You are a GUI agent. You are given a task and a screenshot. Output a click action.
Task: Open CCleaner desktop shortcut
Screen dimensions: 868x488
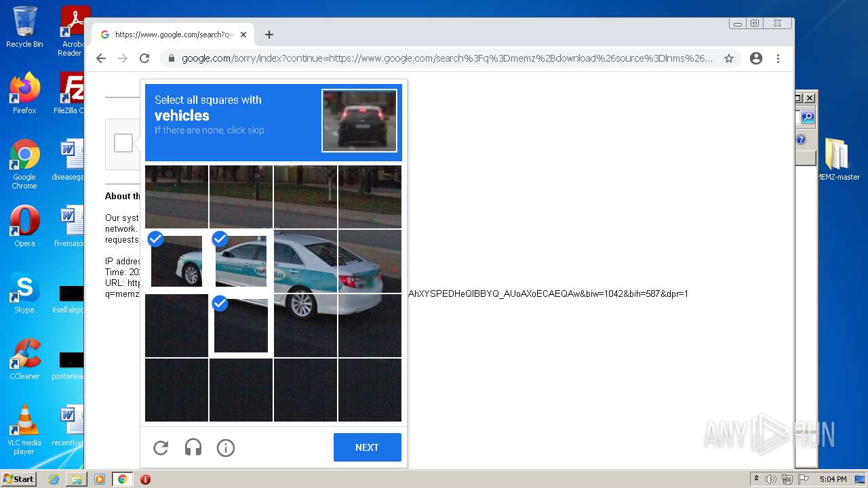coord(24,359)
